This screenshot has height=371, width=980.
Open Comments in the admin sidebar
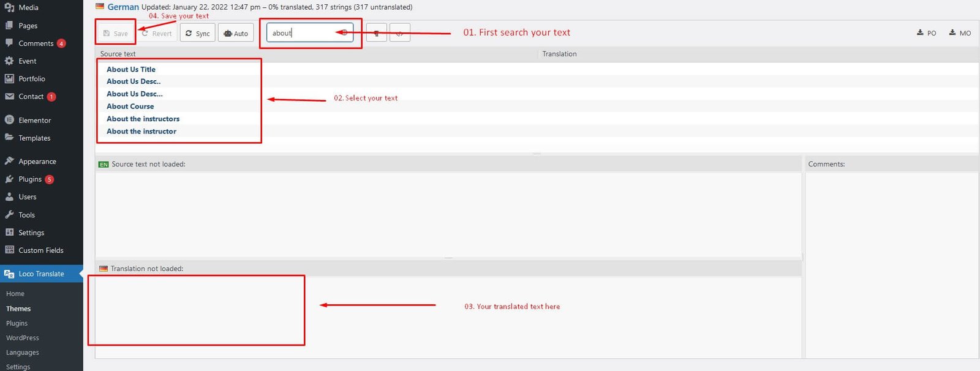pos(36,43)
